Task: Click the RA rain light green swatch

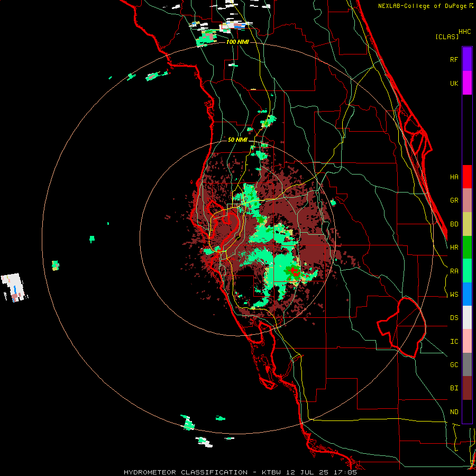Action: pos(467,271)
